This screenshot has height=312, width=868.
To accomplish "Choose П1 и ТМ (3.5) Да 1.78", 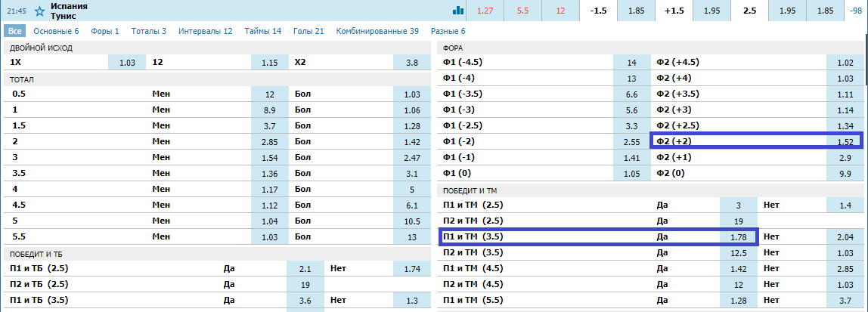I will coord(739,237).
